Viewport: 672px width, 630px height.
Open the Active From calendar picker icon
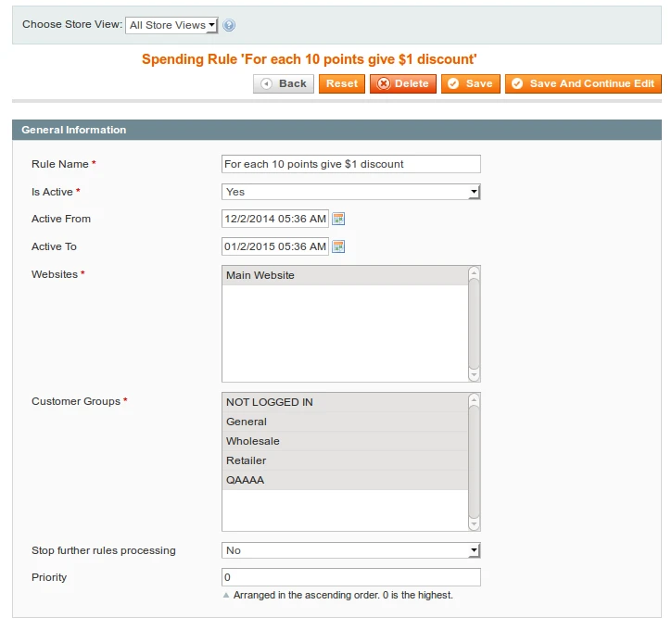click(338, 219)
